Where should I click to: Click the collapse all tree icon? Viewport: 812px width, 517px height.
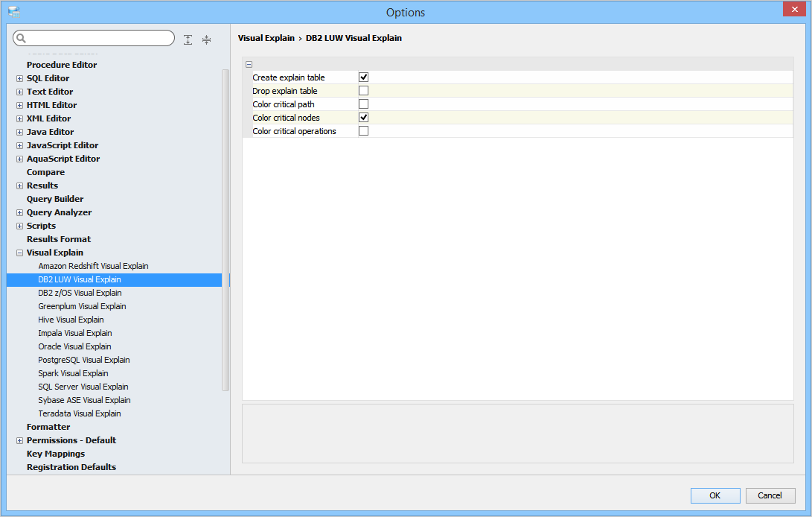(207, 40)
